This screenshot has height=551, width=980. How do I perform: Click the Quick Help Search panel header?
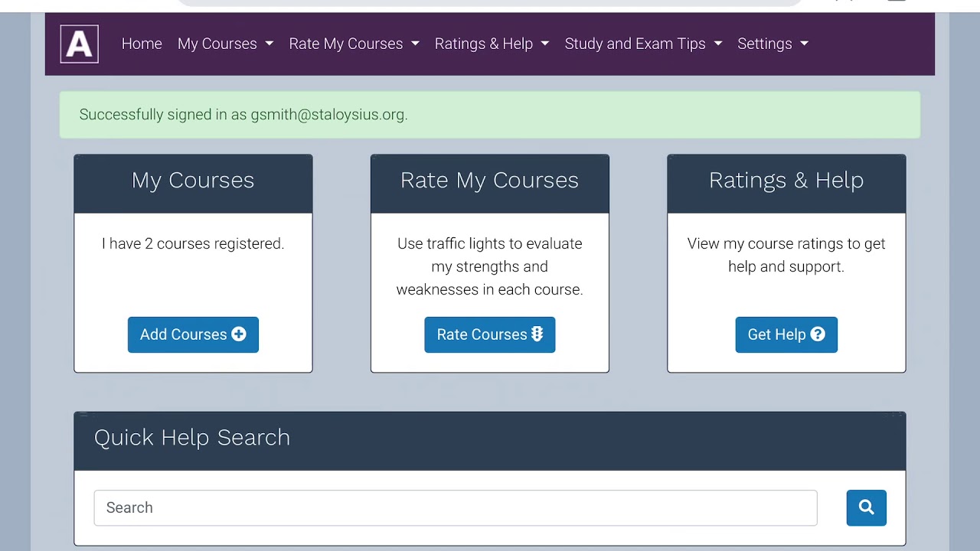(490, 438)
